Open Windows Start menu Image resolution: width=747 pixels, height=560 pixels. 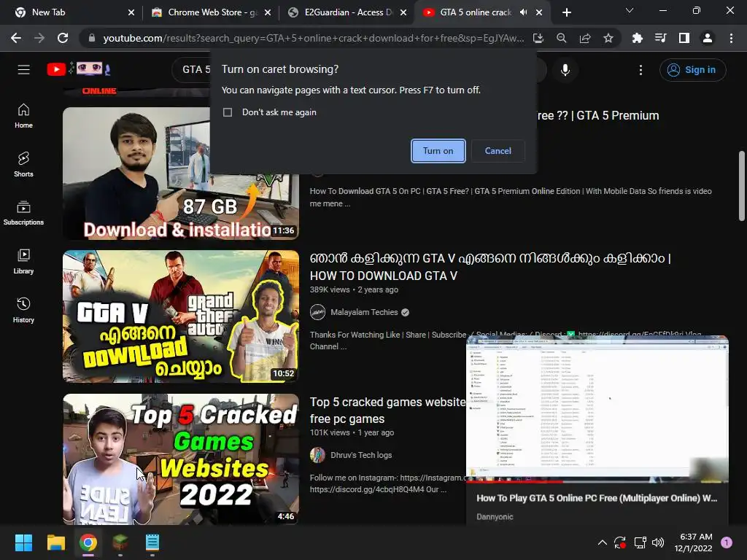(x=23, y=542)
